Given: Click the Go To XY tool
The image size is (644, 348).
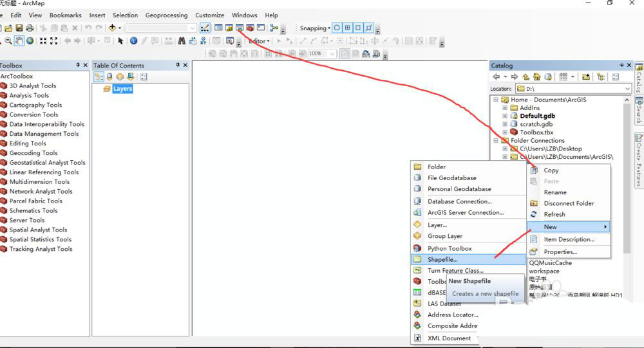Looking at the screenshot, I should click(203, 41).
